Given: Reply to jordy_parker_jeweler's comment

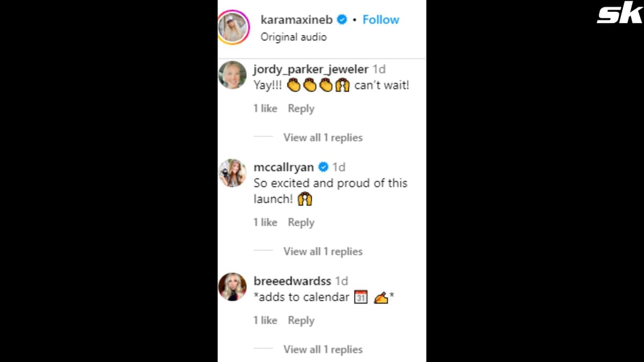Looking at the screenshot, I should 301,108.
